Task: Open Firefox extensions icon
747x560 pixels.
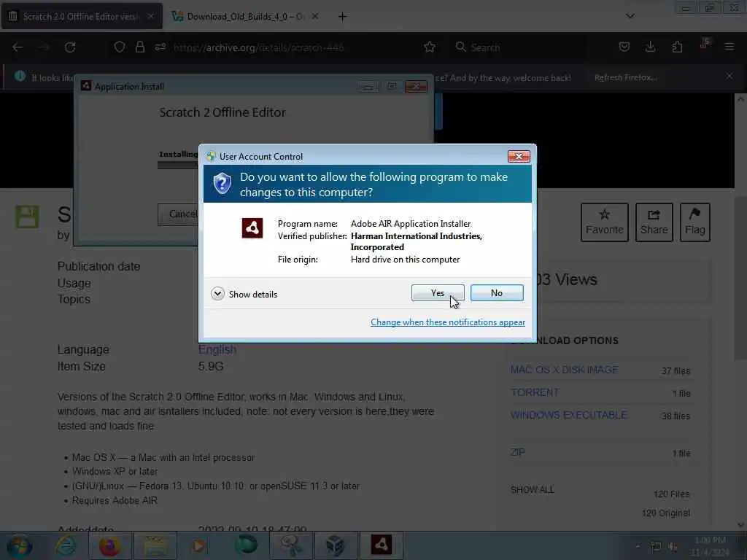Action: point(677,47)
